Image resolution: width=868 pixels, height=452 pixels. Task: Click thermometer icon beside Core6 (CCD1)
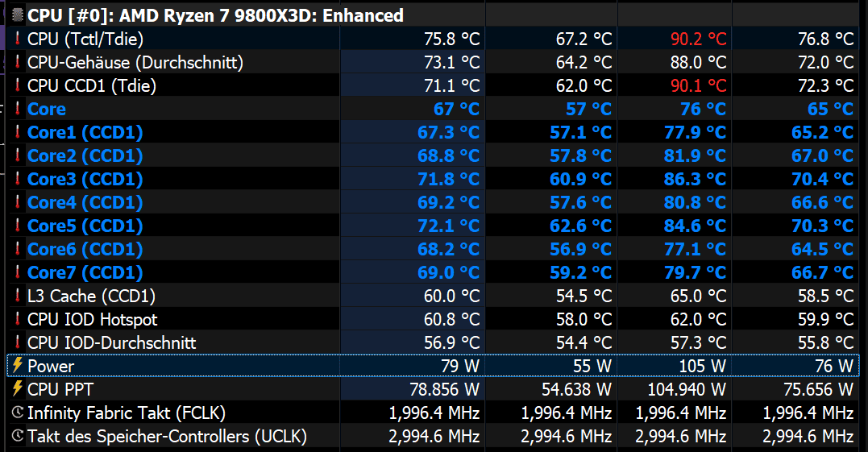coord(18,249)
